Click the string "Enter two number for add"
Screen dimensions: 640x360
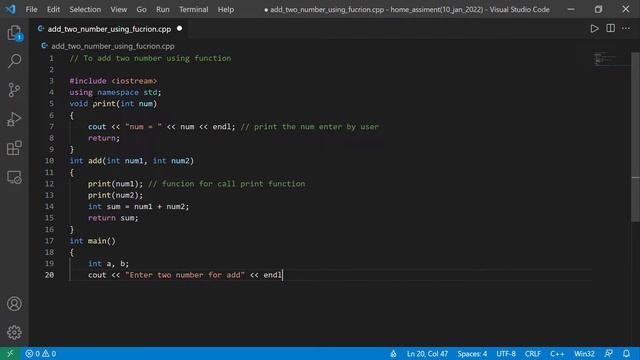(x=185, y=275)
